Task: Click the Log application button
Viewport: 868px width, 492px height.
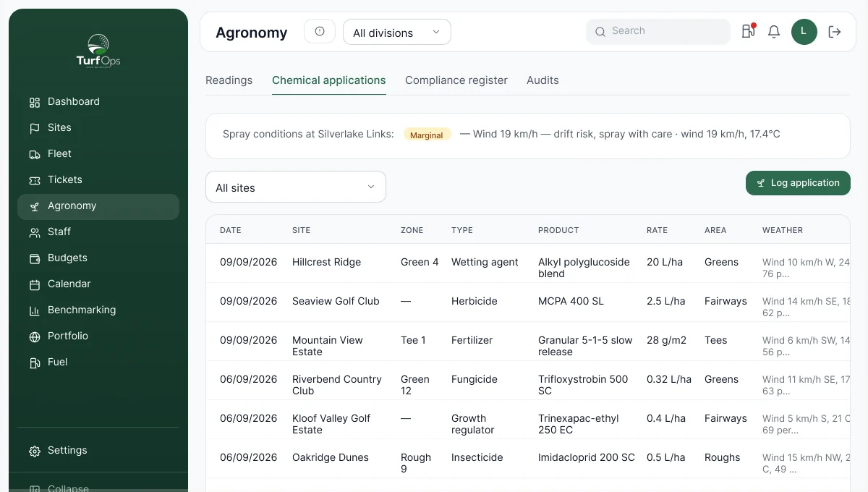Action: tap(798, 183)
